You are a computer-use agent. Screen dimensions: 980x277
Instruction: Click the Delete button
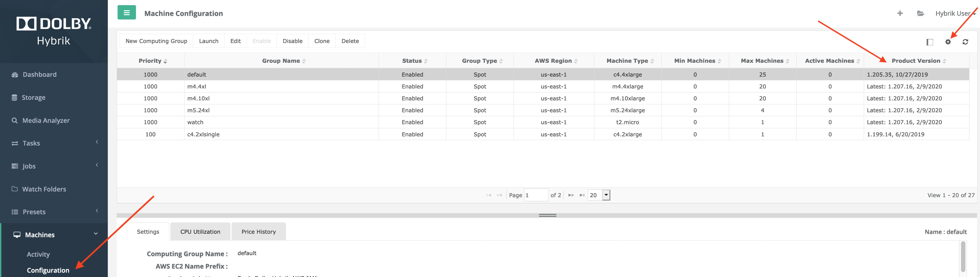coord(350,41)
